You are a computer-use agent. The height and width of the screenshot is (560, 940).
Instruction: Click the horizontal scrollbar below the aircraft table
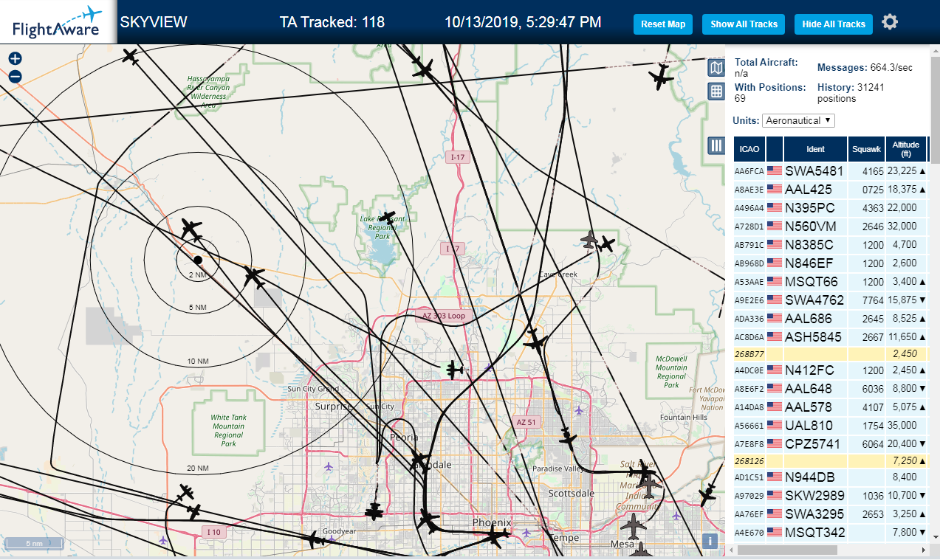(x=787, y=550)
